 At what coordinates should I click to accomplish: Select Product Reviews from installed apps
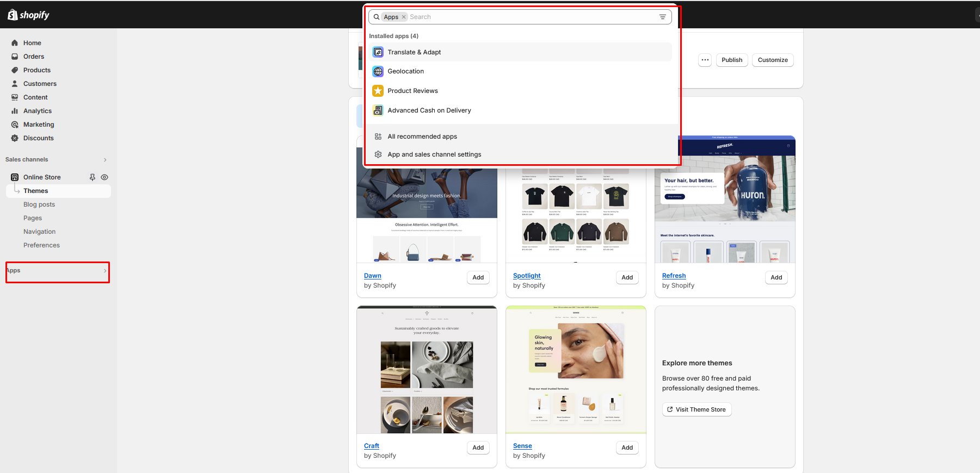tap(520, 91)
